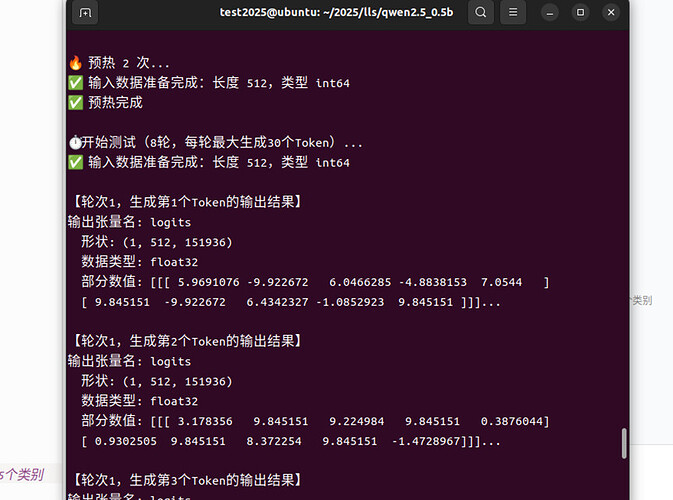The height and width of the screenshot is (500, 673).
Task: Maximize the terminal window
Action: (581, 13)
